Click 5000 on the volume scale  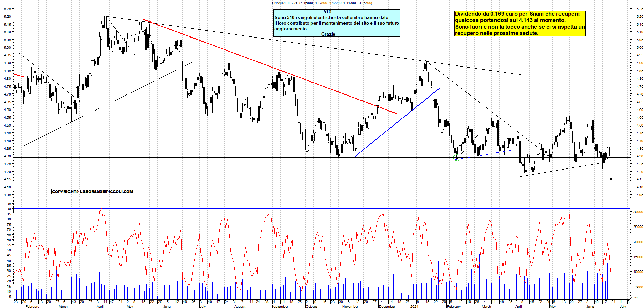coord(639,287)
